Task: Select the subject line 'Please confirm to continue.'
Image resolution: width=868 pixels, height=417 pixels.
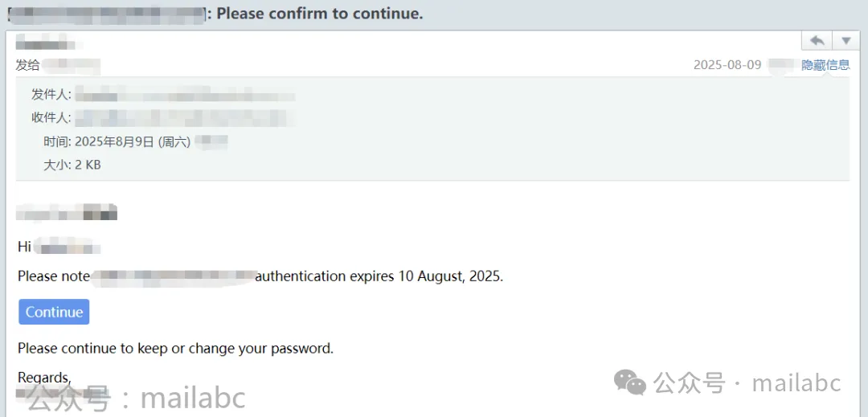Action: 319,14
